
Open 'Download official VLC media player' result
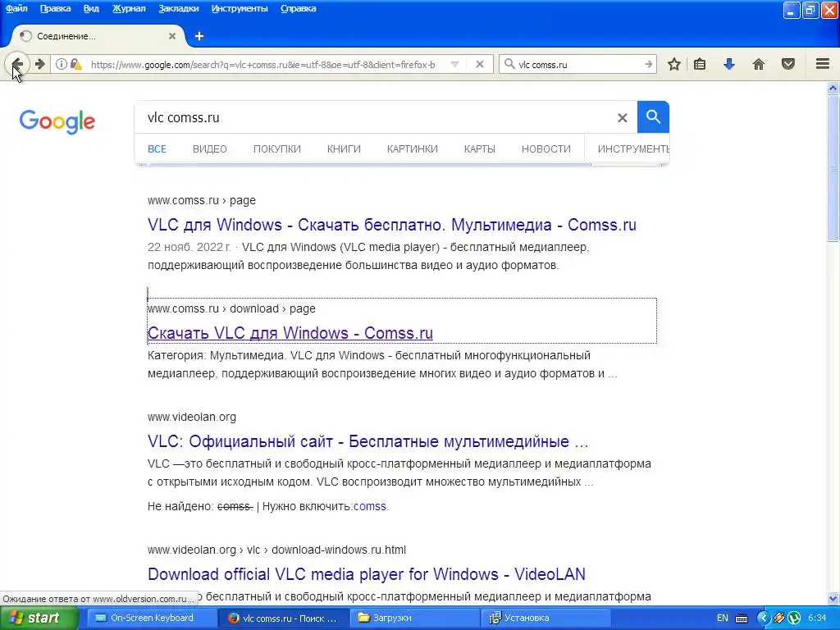[x=367, y=573]
